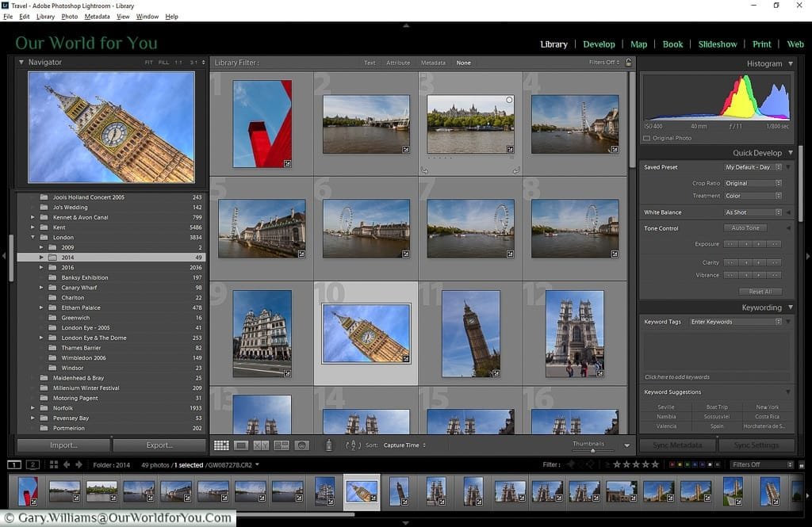
Task: Switch to the Slideshow module
Action: pyautogui.click(x=717, y=44)
